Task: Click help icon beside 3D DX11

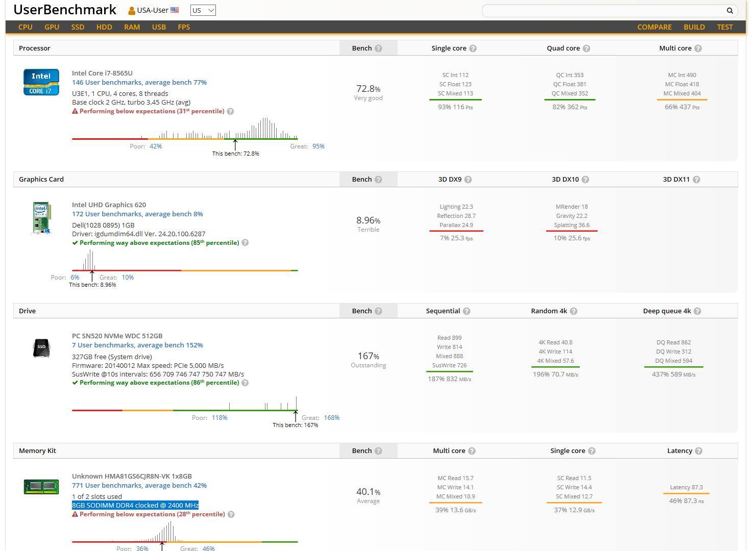Action: click(696, 180)
